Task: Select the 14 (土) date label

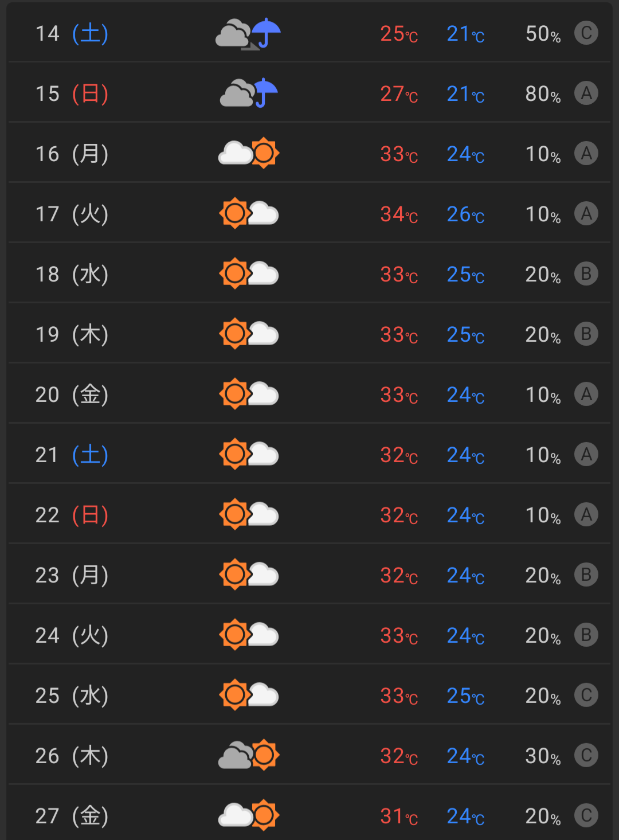Action: point(72,34)
